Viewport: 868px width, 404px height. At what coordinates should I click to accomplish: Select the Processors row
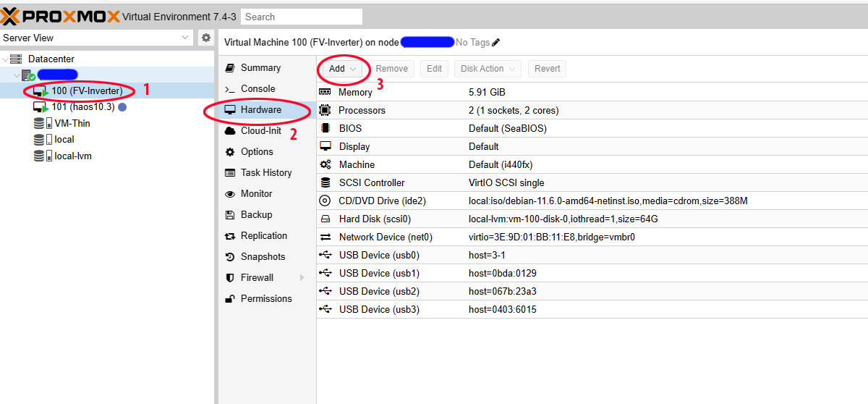[x=592, y=111]
